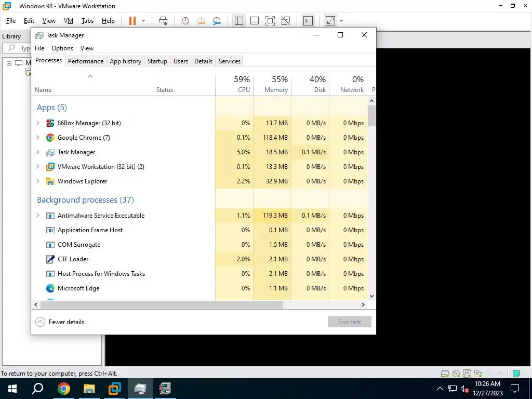Screen dimensions: 532x399
Task: Send Ctrl+Alt+Del to the virtual machine
Action: [163, 21]
